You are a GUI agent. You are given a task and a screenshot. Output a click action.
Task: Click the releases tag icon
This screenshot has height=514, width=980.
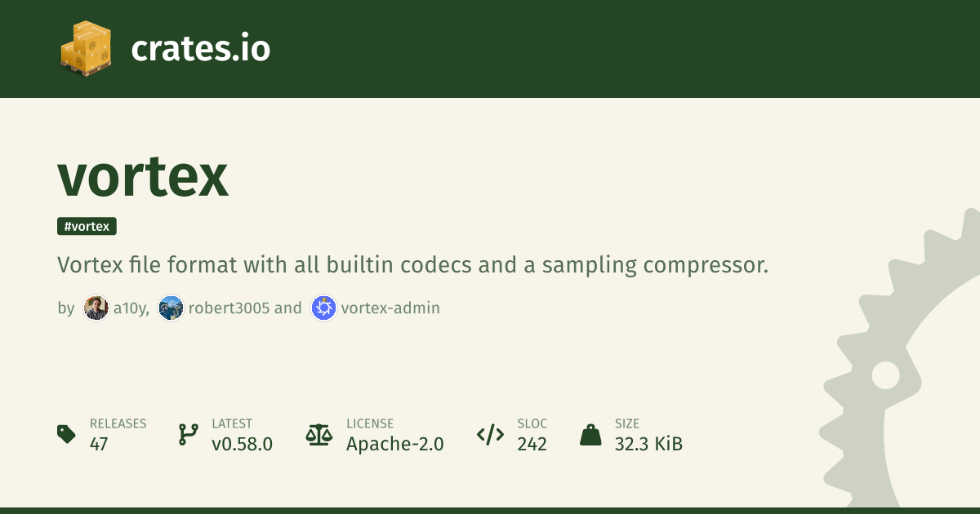click(x=67, y=434)
